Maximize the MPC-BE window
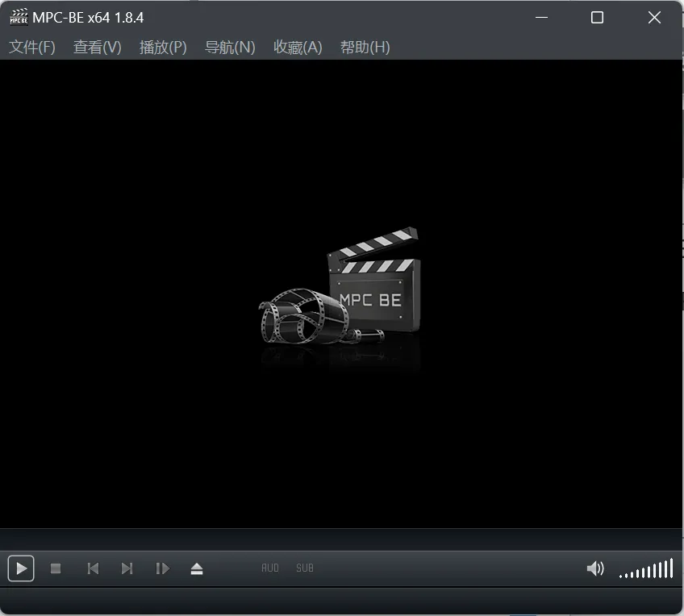This screenshot has height=616, width=684. pos(597,18)
